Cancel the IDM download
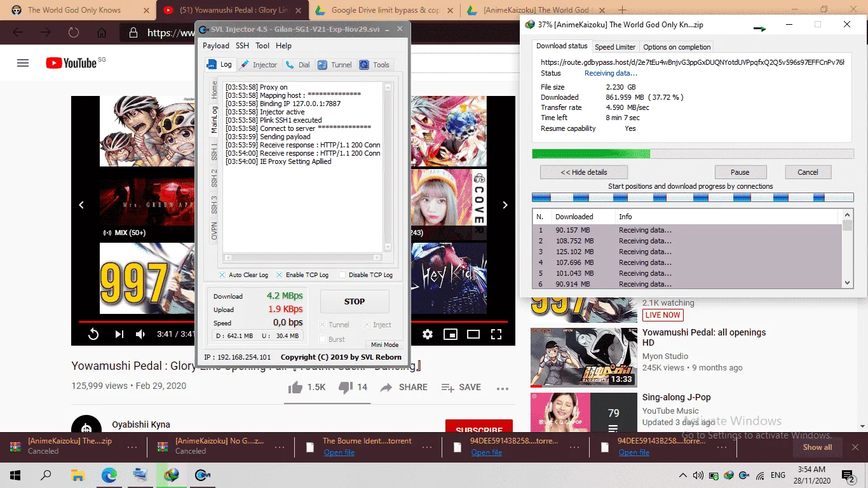The width and height of the screenshot is (868, 488). (808, 172)
